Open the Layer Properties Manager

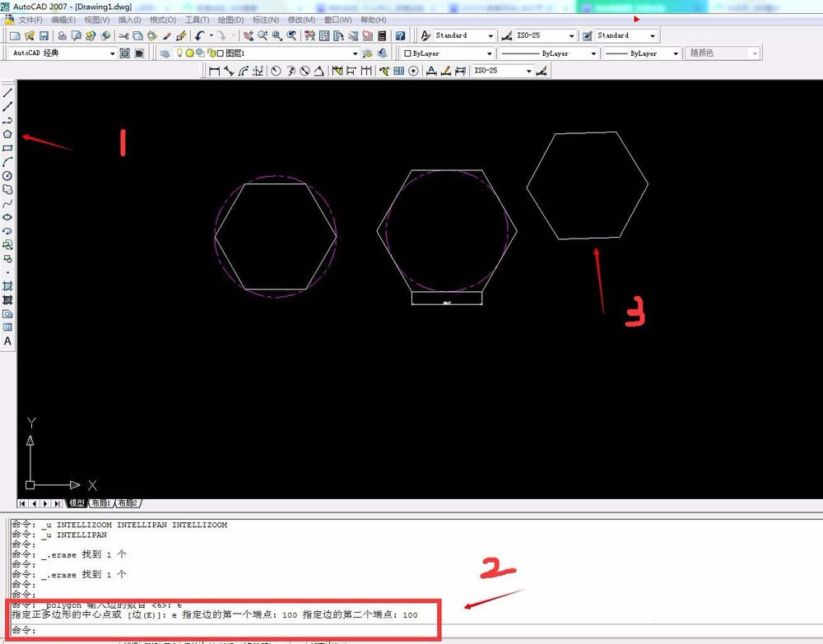(165, 53)
